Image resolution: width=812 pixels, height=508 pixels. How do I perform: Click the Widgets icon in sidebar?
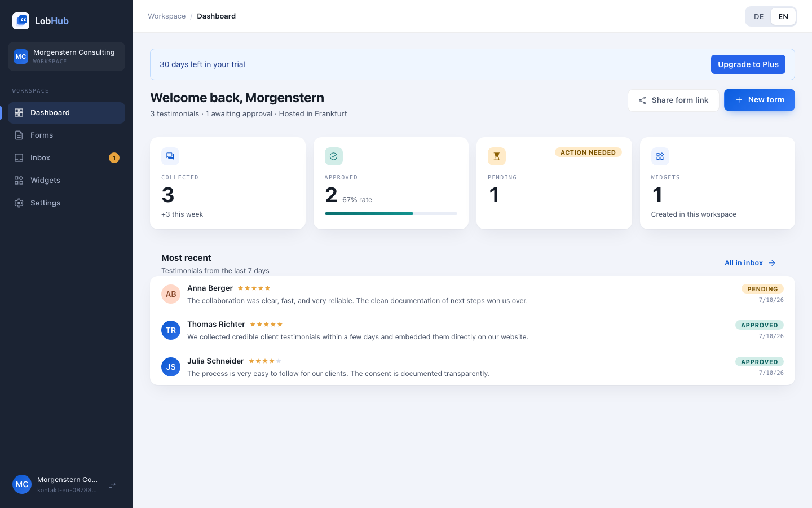click(x=19, y=181)
